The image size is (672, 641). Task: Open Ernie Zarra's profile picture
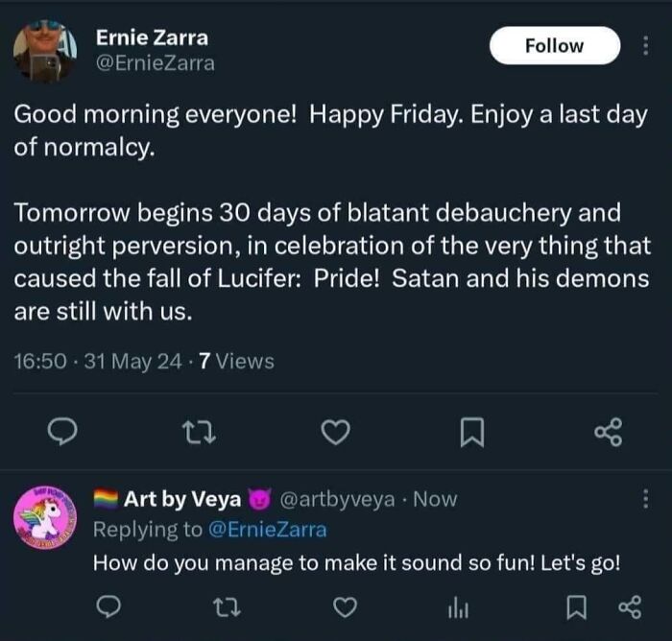pyautogui.click(x=44, y=50)
